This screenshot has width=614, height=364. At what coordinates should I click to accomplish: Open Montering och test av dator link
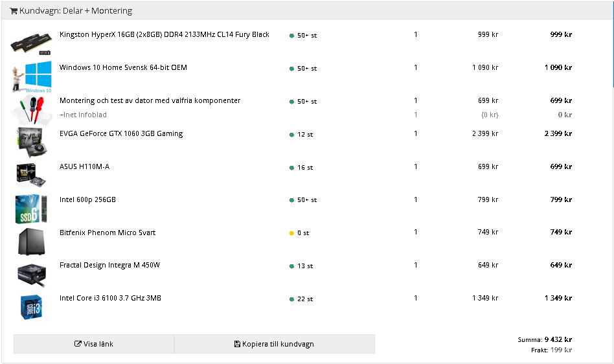(x=150, y=100)
